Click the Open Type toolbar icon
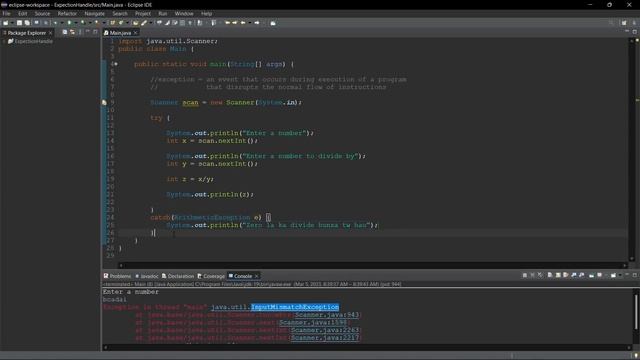The height and width of the screenshot is (360, 640). (x=135, y=23)
